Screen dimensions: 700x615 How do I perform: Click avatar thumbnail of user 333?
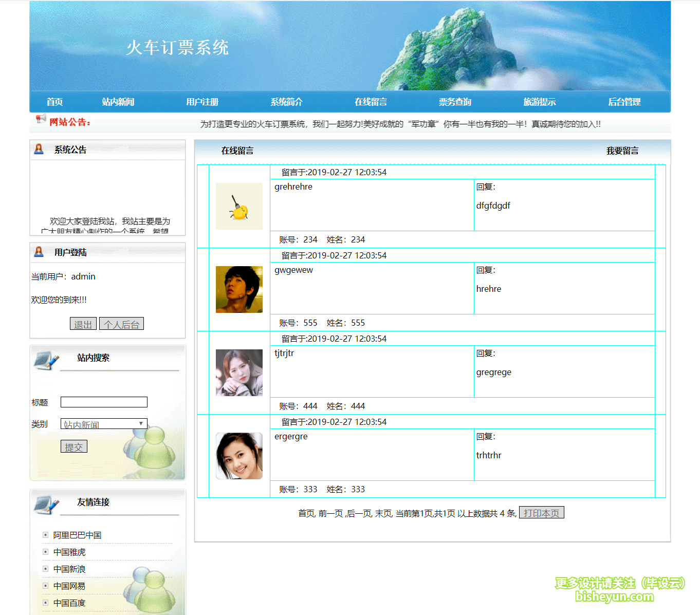238,455
